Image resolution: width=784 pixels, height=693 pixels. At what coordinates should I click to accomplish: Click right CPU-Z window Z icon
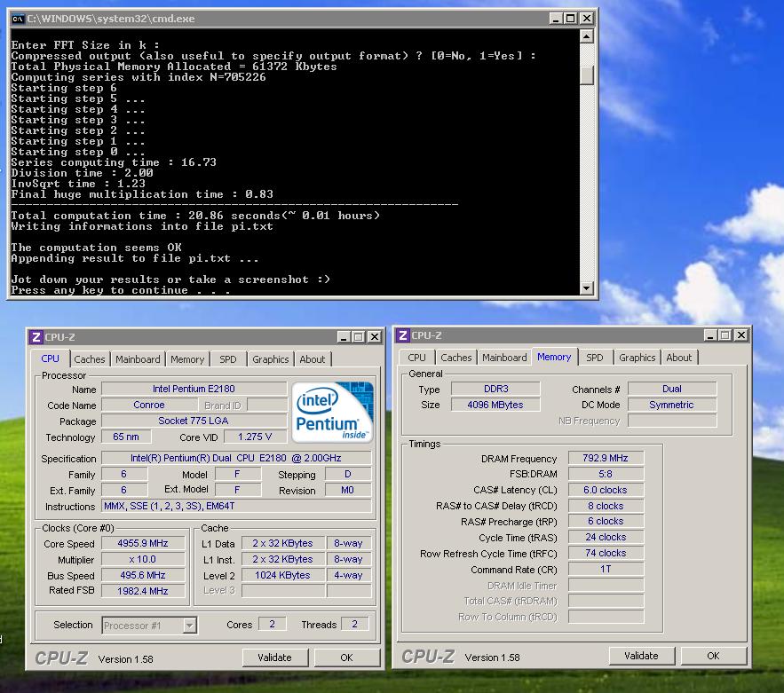403,335
